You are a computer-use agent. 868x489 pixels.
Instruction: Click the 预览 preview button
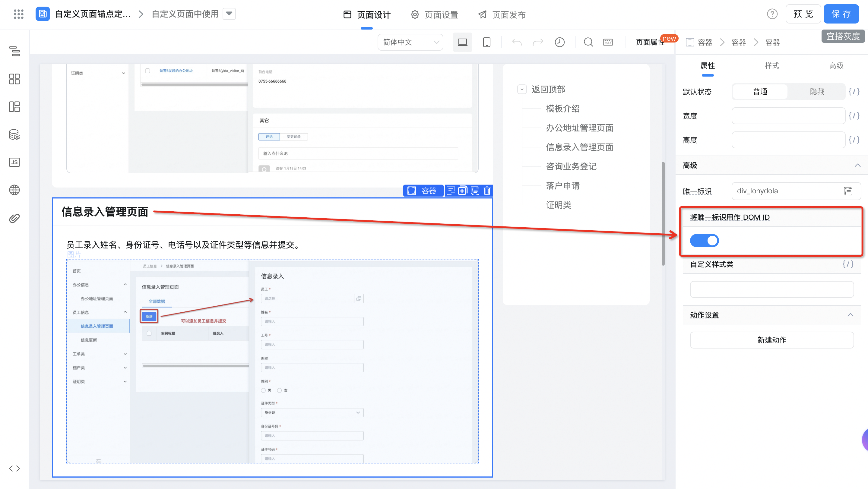point(803,14)
